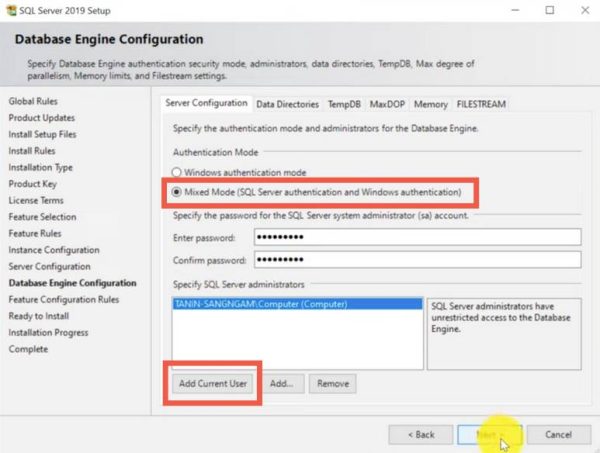The height and width of the screenshot is (453, 600).
Task: Click Server Configuration step in sidebar
Action: pos(50,266)
